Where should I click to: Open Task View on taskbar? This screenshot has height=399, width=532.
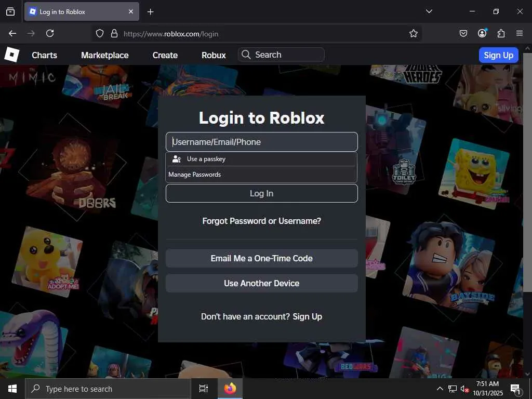204,389
